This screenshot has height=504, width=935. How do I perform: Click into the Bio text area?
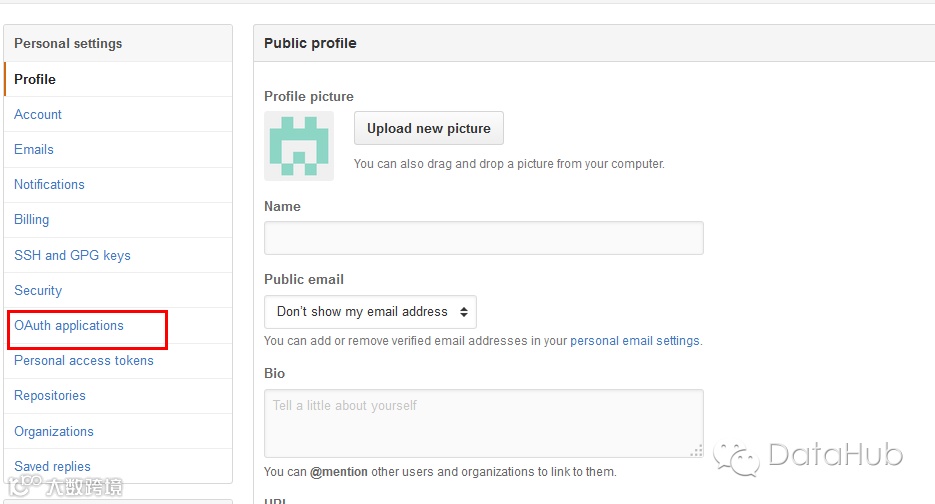coord(483,423)
